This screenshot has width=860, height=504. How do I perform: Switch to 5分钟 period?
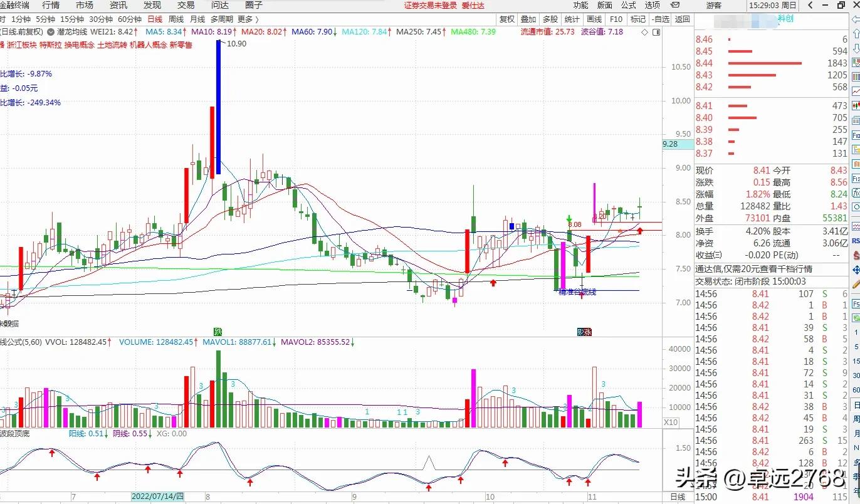[x=45, y=19]
